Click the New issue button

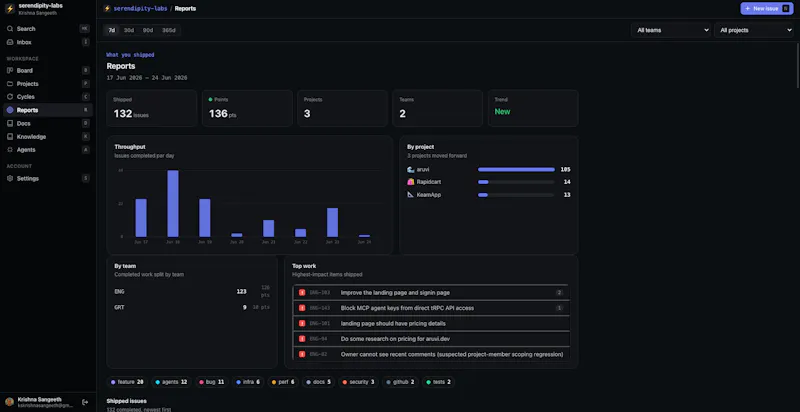click(x=767, y=9)
